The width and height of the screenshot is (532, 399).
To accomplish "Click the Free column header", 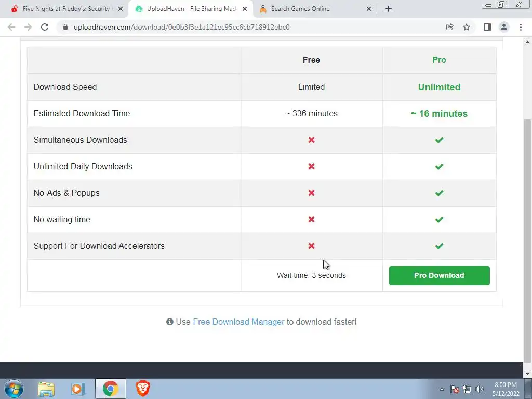I will [311, 60].
